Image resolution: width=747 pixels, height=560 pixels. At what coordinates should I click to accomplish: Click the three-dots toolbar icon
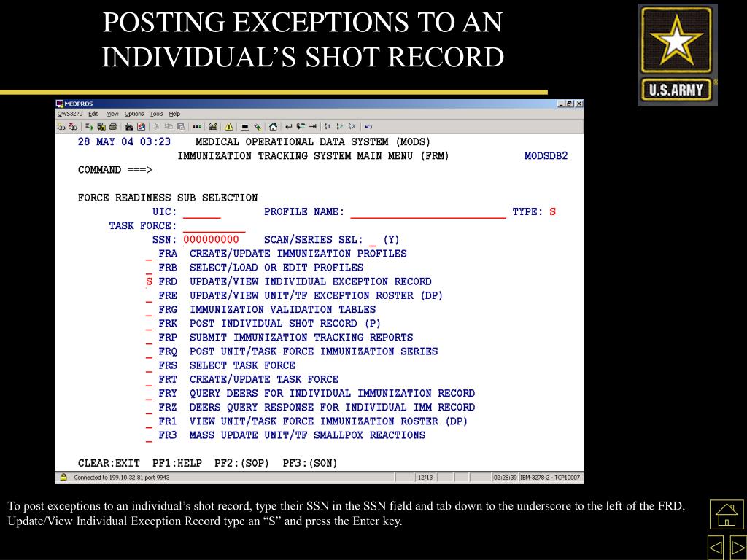point(197,126)
